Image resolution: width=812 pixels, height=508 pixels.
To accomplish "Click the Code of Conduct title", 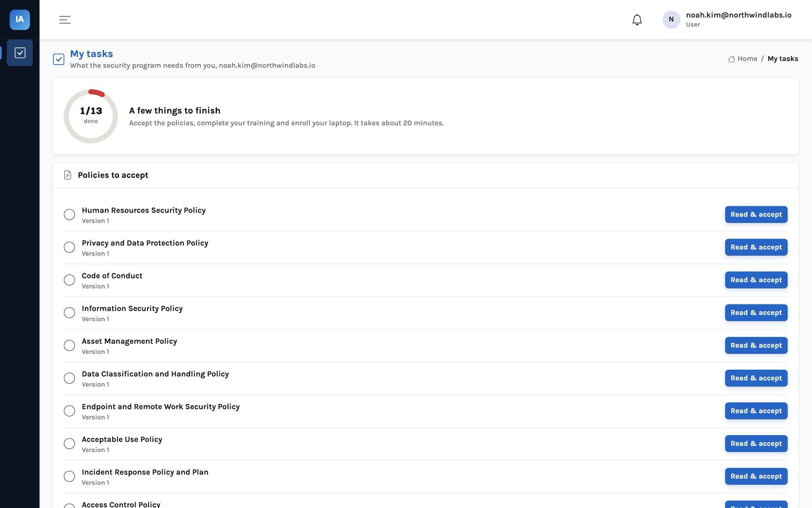I will pyautogui.click(x=112, y=276).
